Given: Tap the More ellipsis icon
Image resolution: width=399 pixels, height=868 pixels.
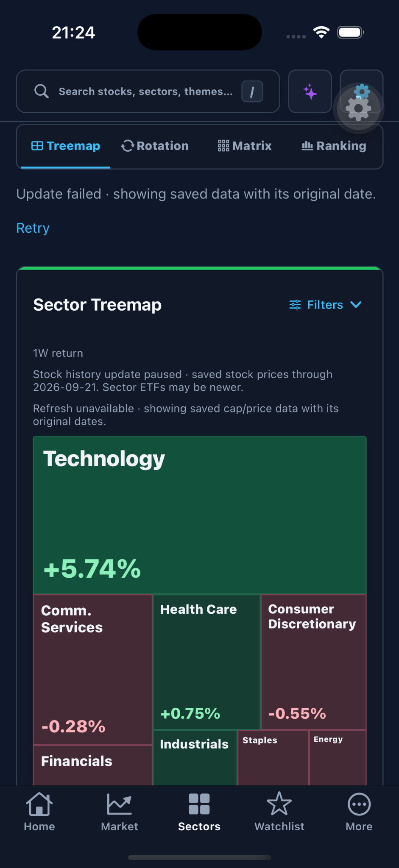Looking at the screenshot, I should pyautogui.click(x=359, y=804).
